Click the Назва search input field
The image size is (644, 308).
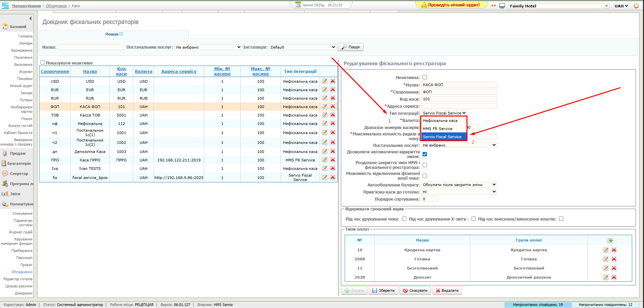[x=91, y=47]
